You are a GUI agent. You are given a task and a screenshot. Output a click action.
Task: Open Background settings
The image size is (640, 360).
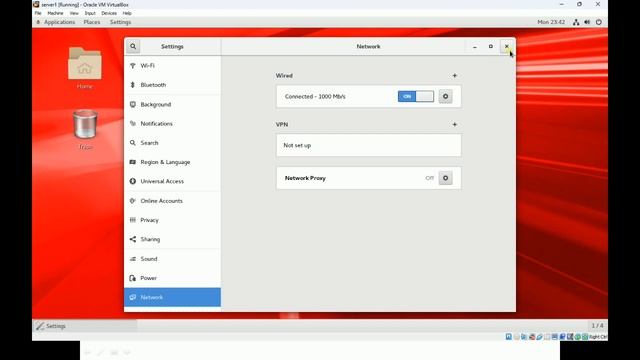tap(172, 104)
